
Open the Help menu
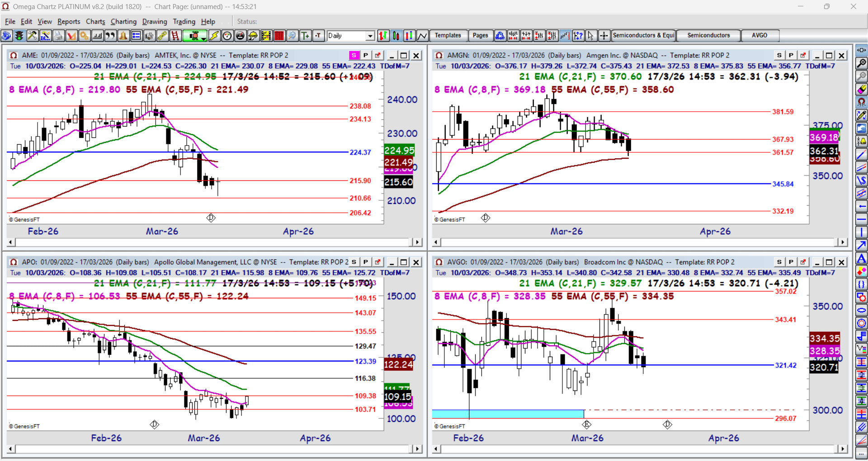point(208,21)
